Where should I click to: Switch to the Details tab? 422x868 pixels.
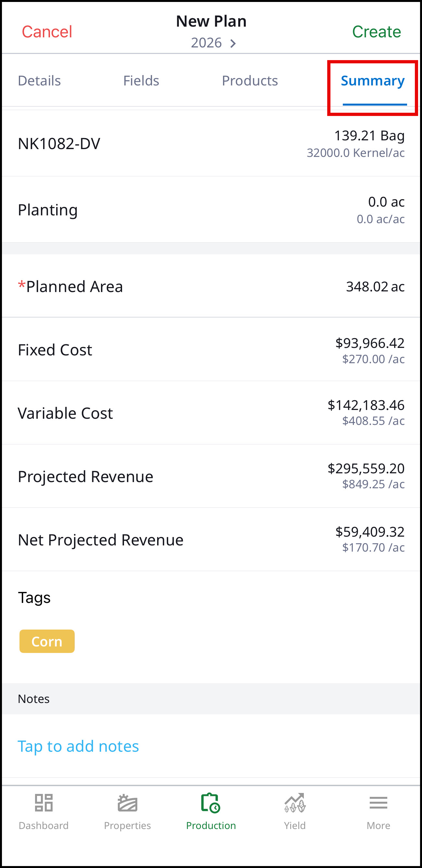tap(39, 81)
